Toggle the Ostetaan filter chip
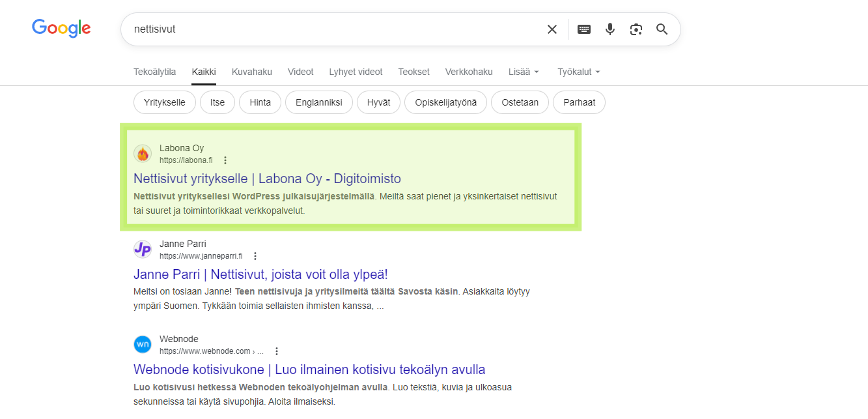The image size is (868, 419). (520, 102)
